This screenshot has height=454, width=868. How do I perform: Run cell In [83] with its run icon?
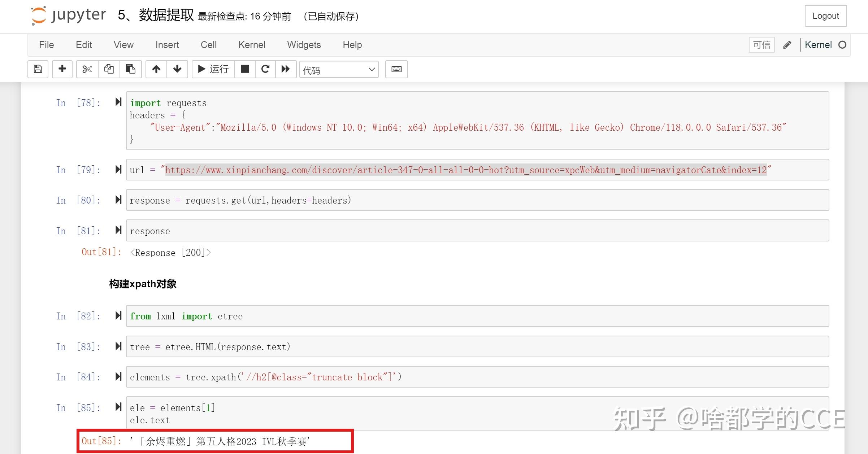point(118,346)
